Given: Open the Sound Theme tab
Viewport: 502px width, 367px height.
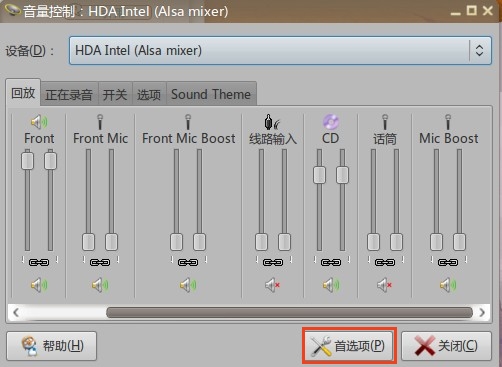Looking at the screenshot, I should [x=211, y=94].
